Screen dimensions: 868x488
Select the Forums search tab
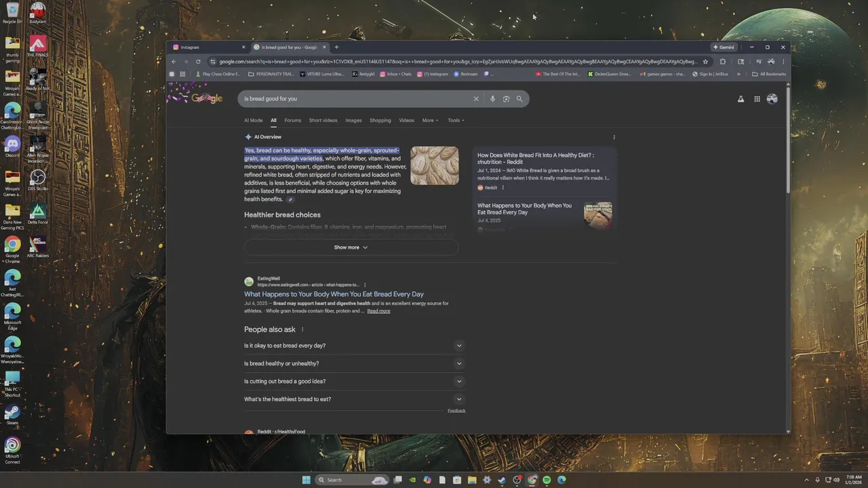point(293,121)
